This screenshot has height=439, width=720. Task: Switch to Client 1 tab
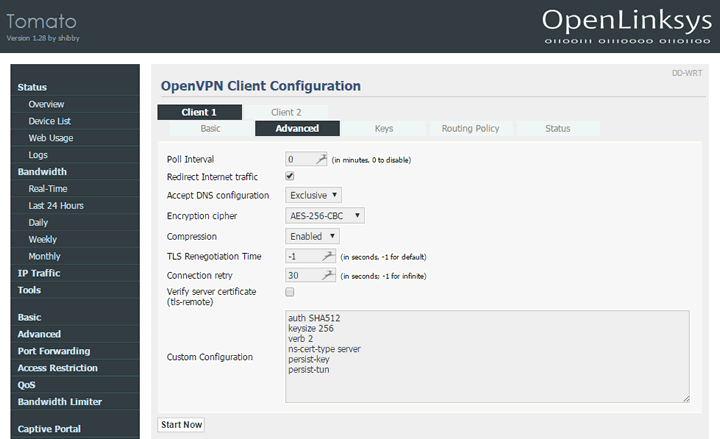tap(199, 112)
